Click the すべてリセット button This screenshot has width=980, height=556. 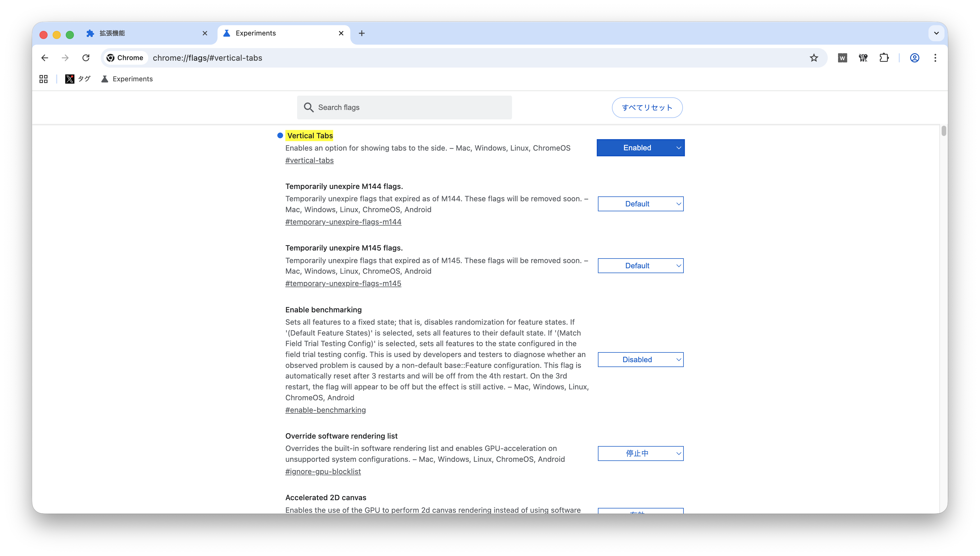pos(647,108)
